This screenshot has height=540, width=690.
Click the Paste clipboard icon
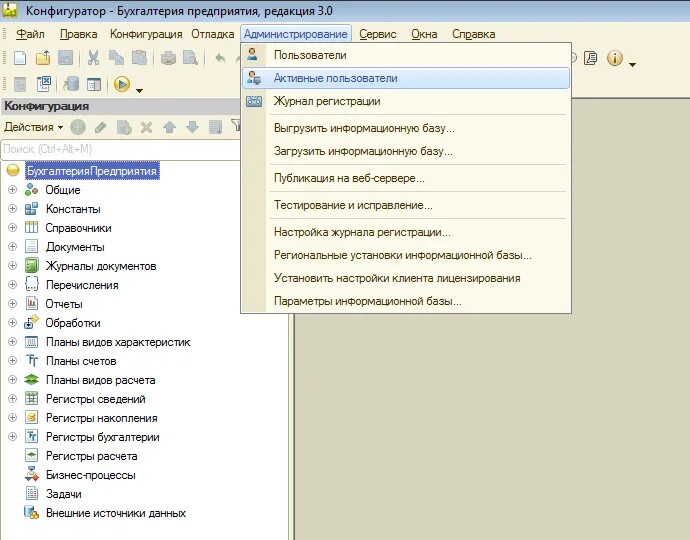(x=139, y=58)
